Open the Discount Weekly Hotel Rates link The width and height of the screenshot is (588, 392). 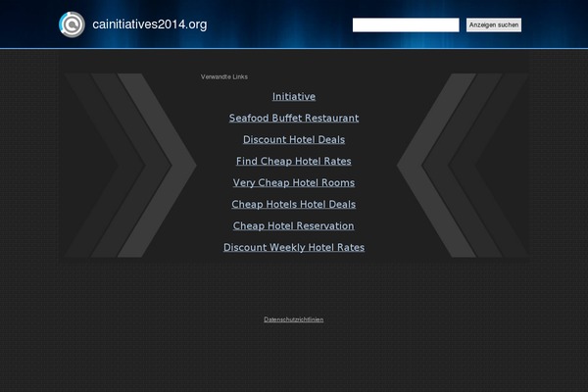tap(293, 247)
